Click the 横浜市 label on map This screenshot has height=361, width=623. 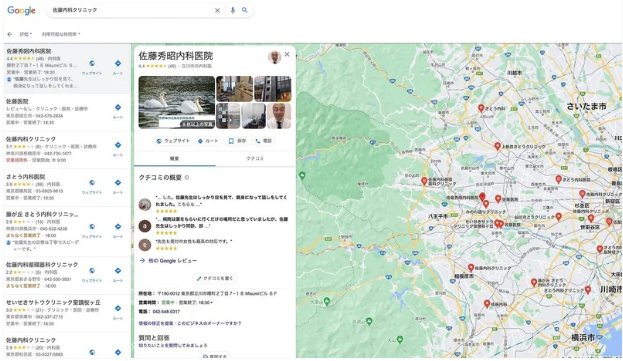[x=583, y=338]
